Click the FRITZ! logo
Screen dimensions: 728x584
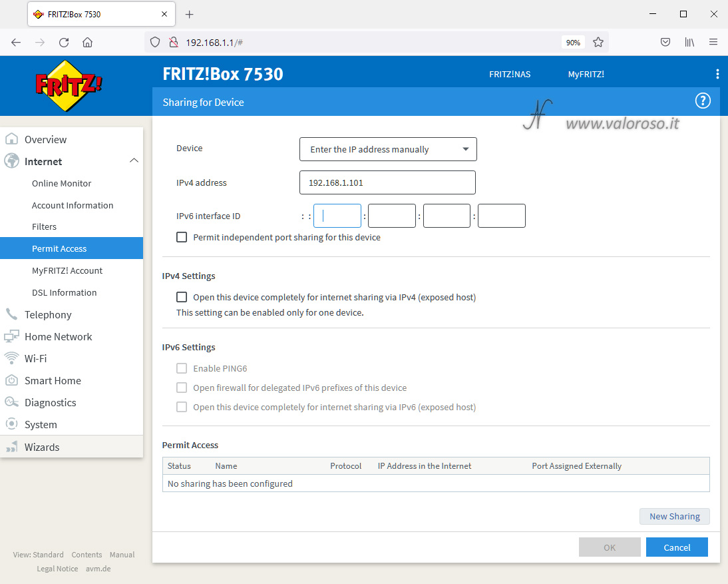pos(67,85)
